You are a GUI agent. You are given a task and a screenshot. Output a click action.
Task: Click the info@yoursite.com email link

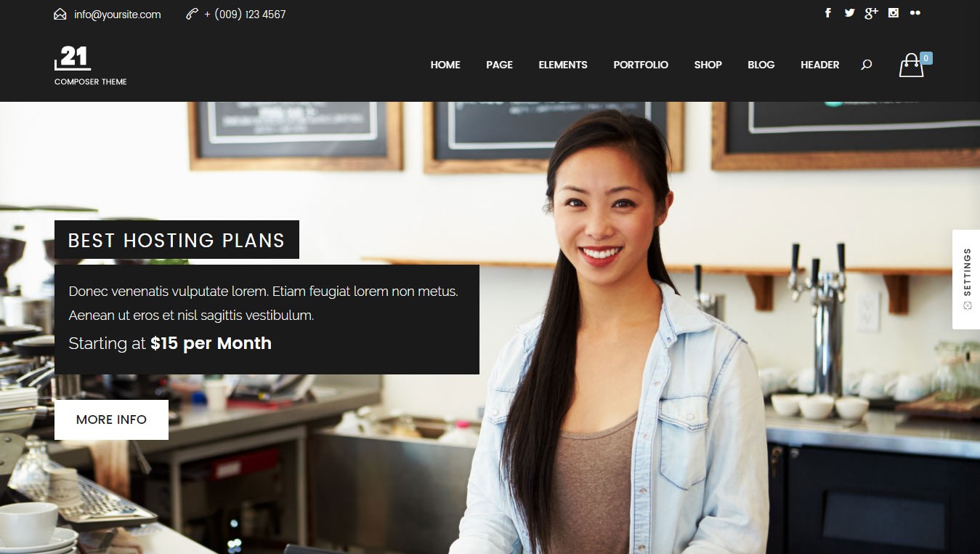point(118,15)
